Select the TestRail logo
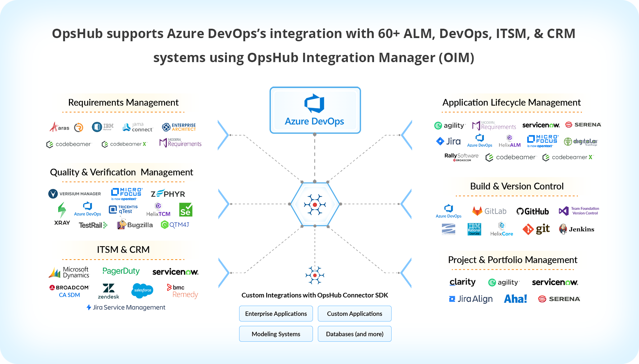This screenshot has height=364, width=639. point(93,225)
